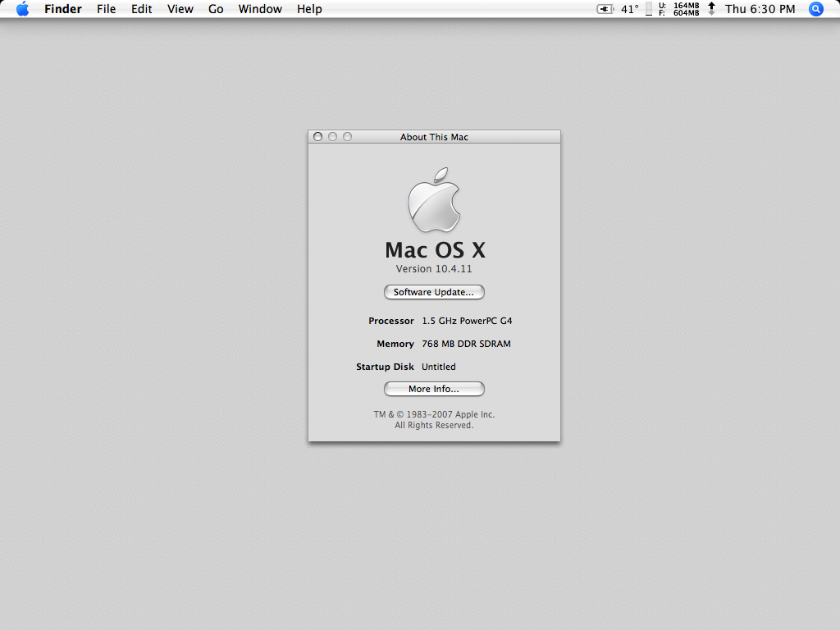Open the Spotlight search icon
840x630 pixels.
[x=815, y=9]
